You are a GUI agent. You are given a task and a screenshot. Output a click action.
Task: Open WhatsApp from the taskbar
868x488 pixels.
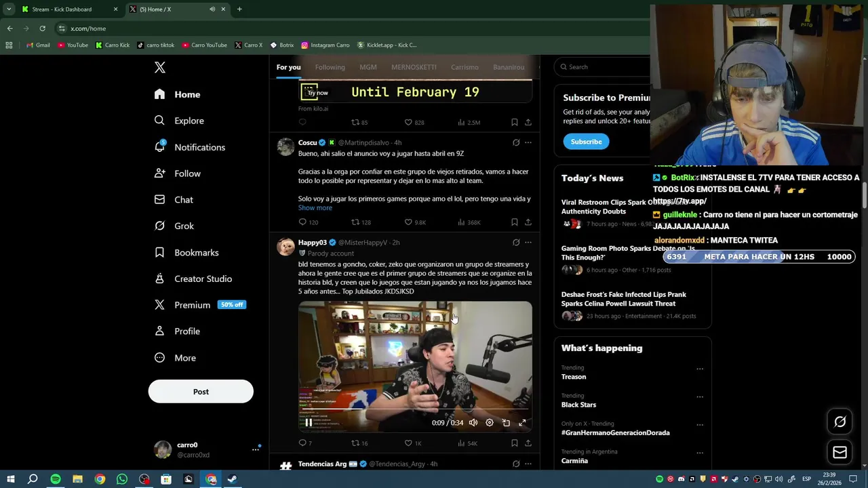[x=122, y=479]
